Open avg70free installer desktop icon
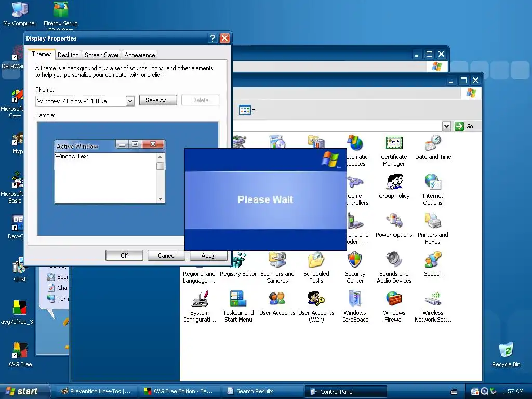This screenshot has width=532, height=399. (x=18, y=312)
